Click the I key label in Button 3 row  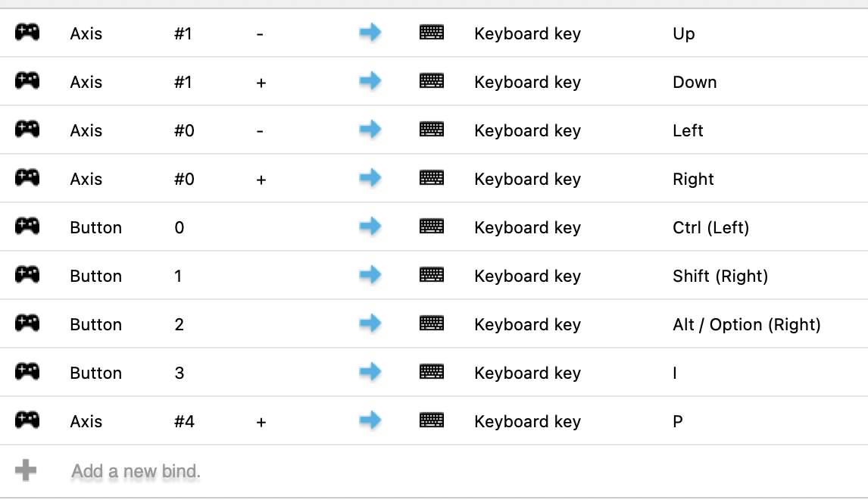pos(675,373)
